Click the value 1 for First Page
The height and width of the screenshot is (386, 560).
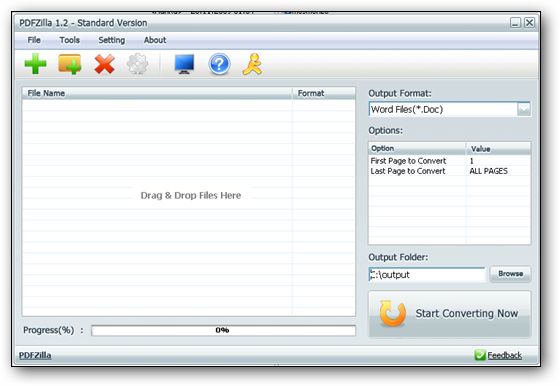(471, 161)
